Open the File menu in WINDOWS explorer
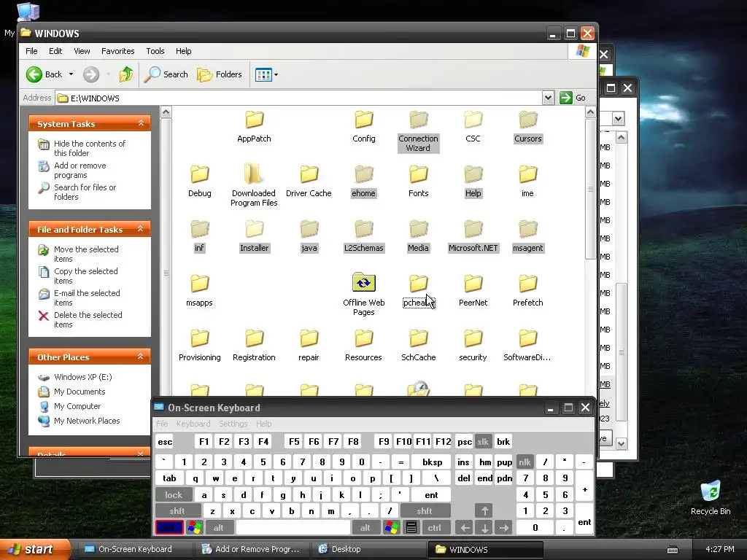747x560 pixels. [31, 51]
